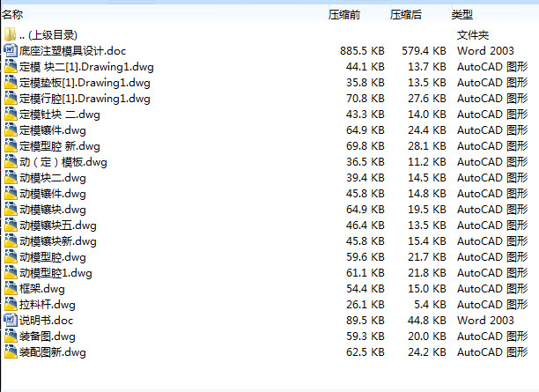Click the icon of 装配图新.dwg
The height and width of the screenshot is (392, 539).
tap(11, 351)
